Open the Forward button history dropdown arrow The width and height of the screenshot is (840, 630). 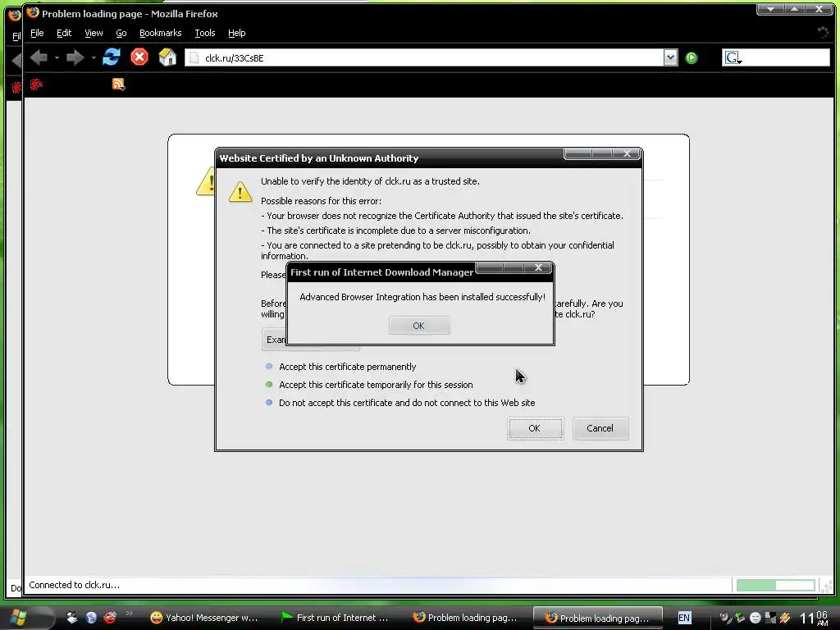(94, 57)
